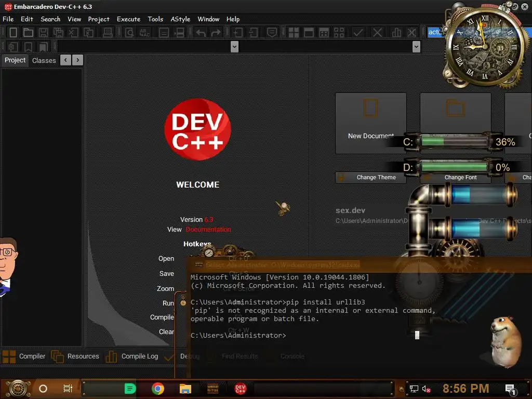Viewport: 532px width, 399px height.
Task: Open the Help menu
Action: (x=233, y=19)
